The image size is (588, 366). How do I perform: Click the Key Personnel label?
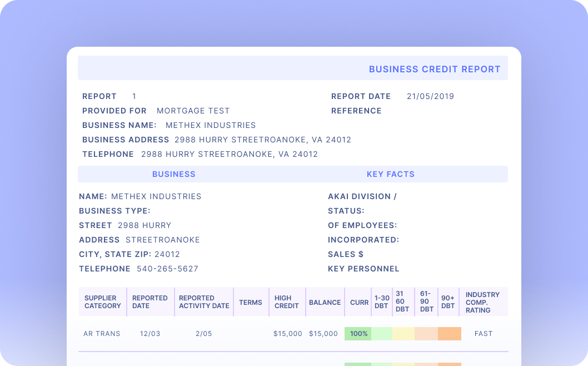[363, 269]
